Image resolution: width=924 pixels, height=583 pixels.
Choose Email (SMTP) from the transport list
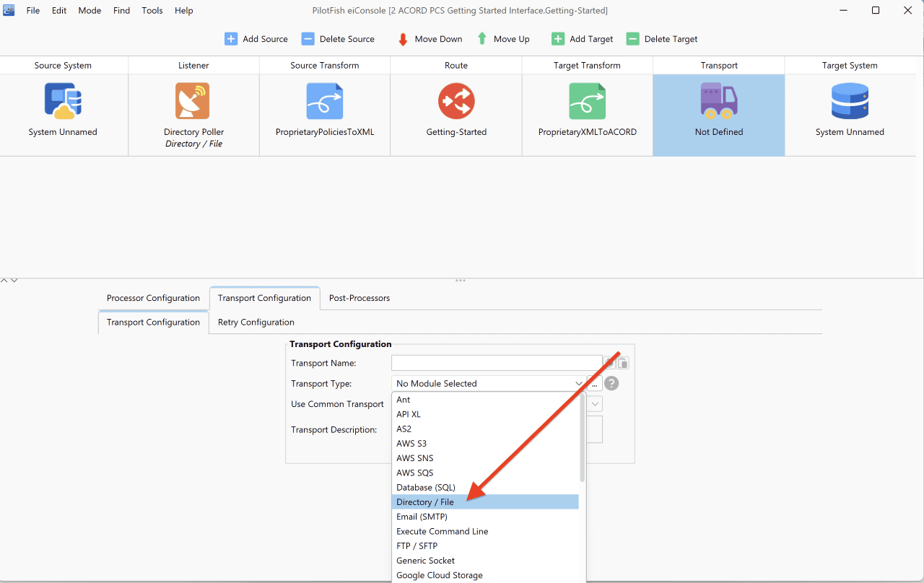tap(485, 517)
